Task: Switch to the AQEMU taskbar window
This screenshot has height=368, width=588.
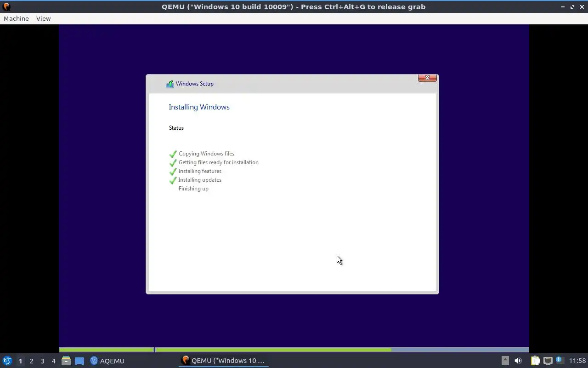Action: click(x=107, y=361)
